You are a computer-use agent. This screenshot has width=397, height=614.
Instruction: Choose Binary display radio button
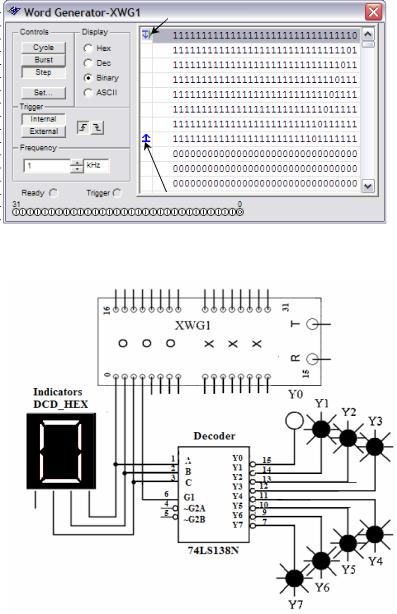pos(88,78)
